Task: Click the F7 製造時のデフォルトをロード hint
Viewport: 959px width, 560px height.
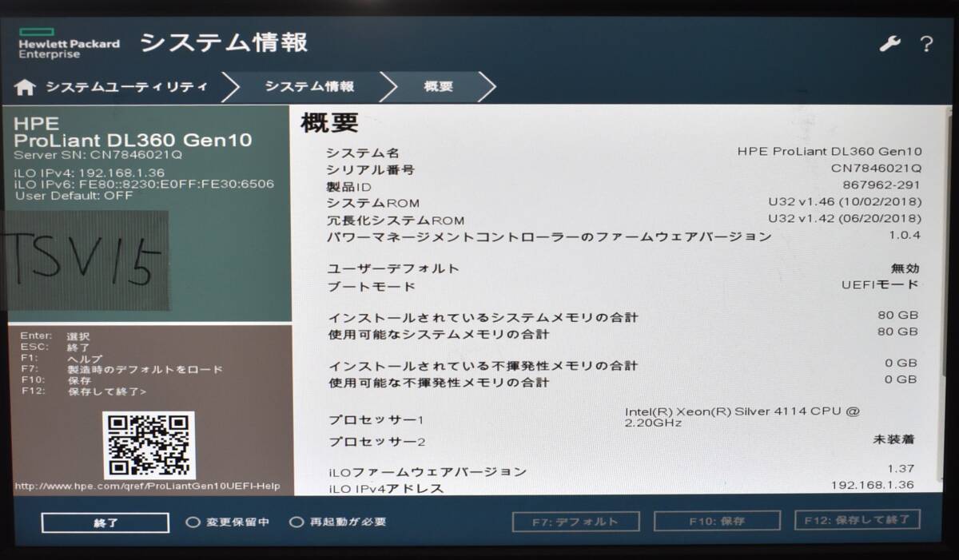Action: [122, 370]
